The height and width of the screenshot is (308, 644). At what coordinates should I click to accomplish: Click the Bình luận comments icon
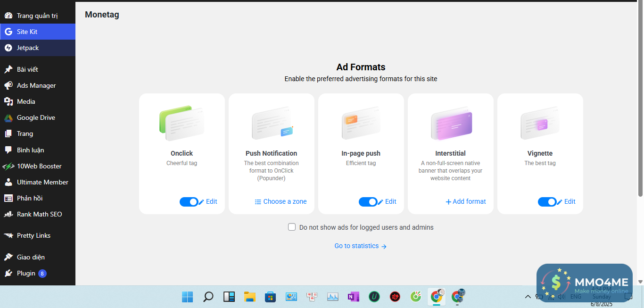(x=8, y=150)
